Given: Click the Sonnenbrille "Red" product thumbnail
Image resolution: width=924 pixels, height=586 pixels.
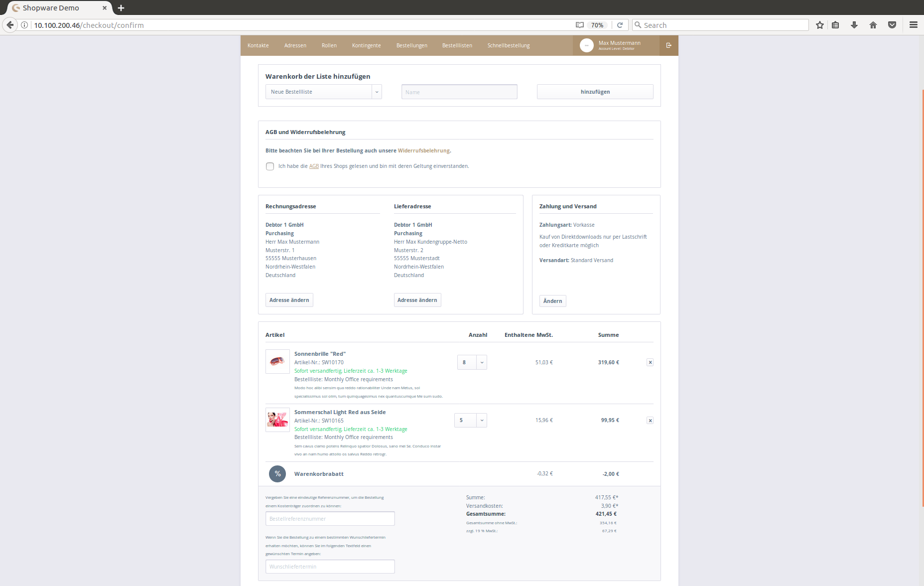Looking at the screenshot, I should [x=277, y=361].
